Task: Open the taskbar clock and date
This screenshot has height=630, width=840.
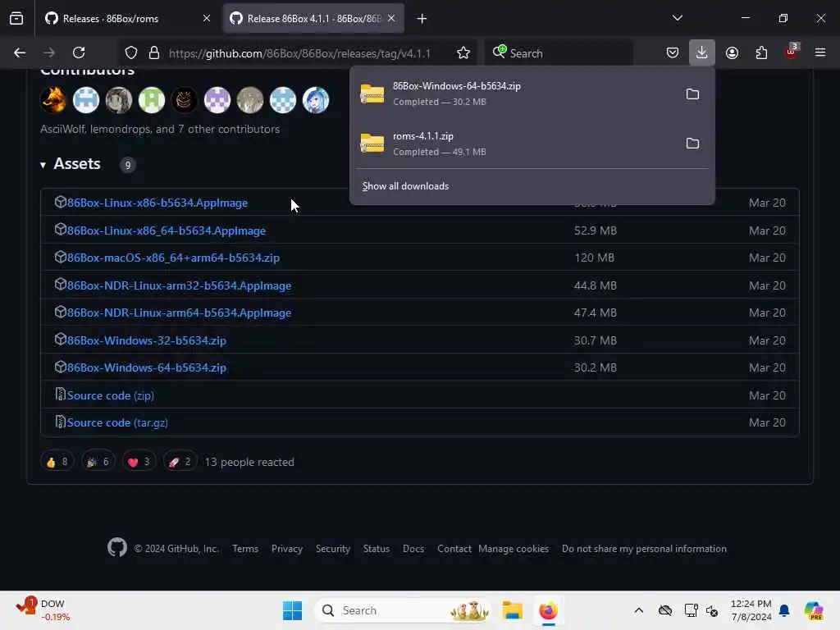Action: point(751,610)
